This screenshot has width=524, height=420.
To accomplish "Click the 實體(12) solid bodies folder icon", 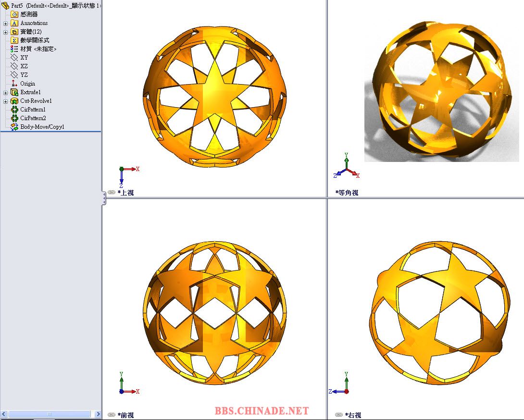I will click(14, 32).
